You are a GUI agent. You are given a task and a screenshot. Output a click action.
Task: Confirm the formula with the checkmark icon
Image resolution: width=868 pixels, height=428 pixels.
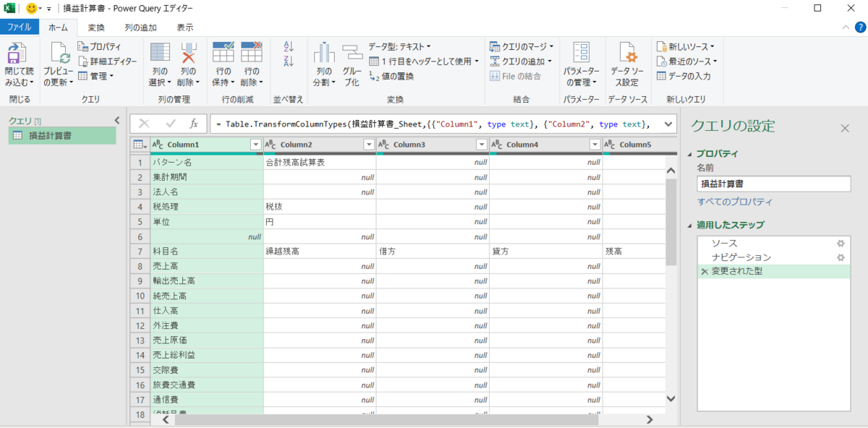tap(171, 124)
